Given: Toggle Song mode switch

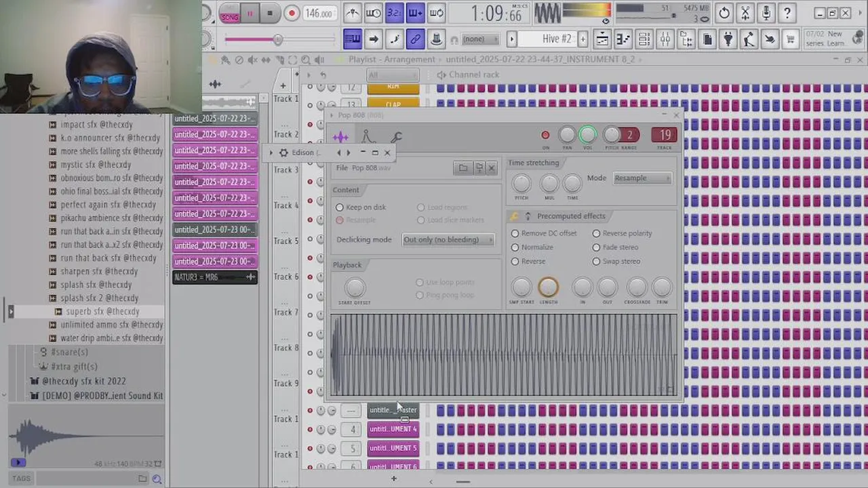Looking at the screenshot, I should [x=229, y=14].
